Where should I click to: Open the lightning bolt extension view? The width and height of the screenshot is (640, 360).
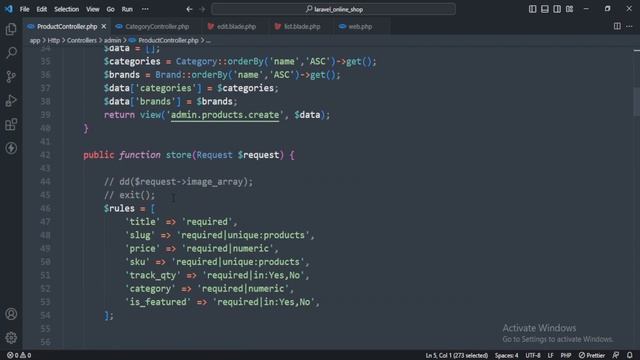tap(11, 148)
